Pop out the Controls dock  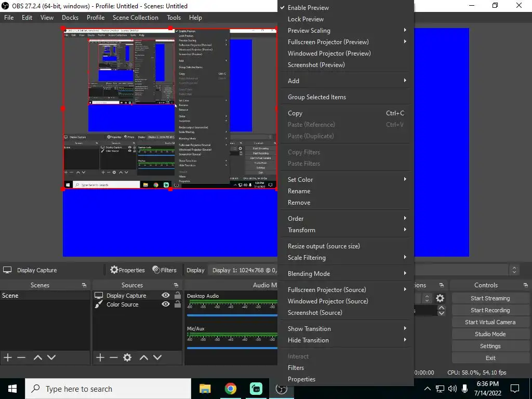(x=526, y=285)
